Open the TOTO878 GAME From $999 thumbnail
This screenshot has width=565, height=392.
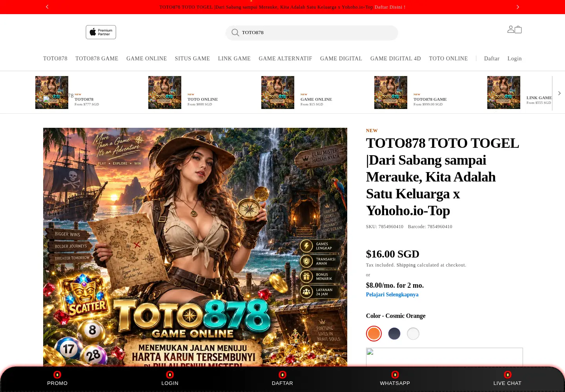(x=391, y=93)
